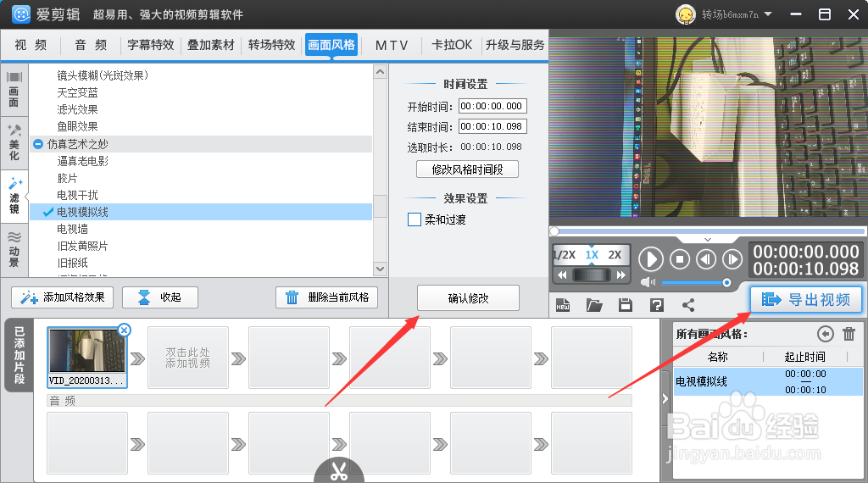Image resolution: width=868 pixels, height=483 pixels.
Task: Open an existing project folder icon
Action: click(x=594, y=305)
